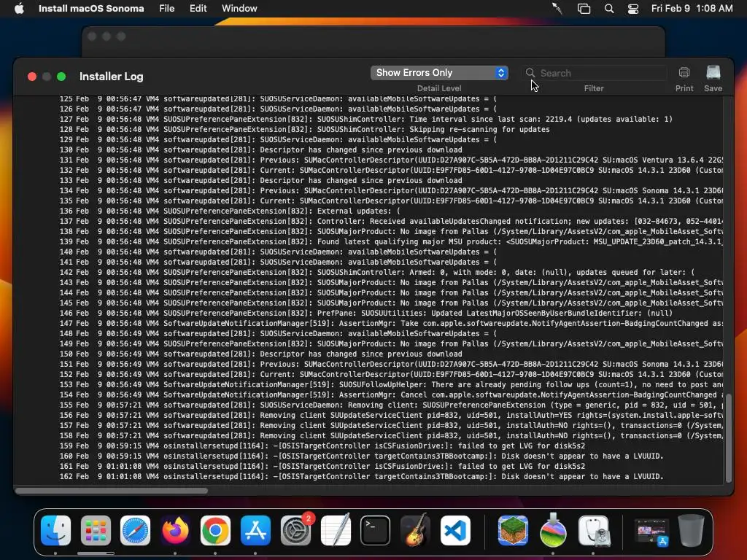Open the Show Errors Only detail level dropdown
This screenshot has width=747, height=560.
coord(439,73)
